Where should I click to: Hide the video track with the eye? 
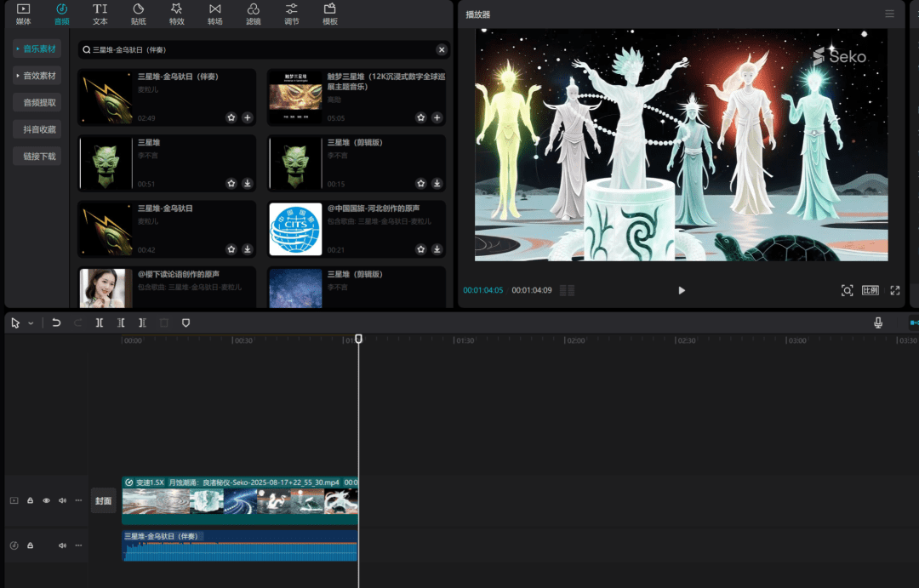click(x=46, y=500)
